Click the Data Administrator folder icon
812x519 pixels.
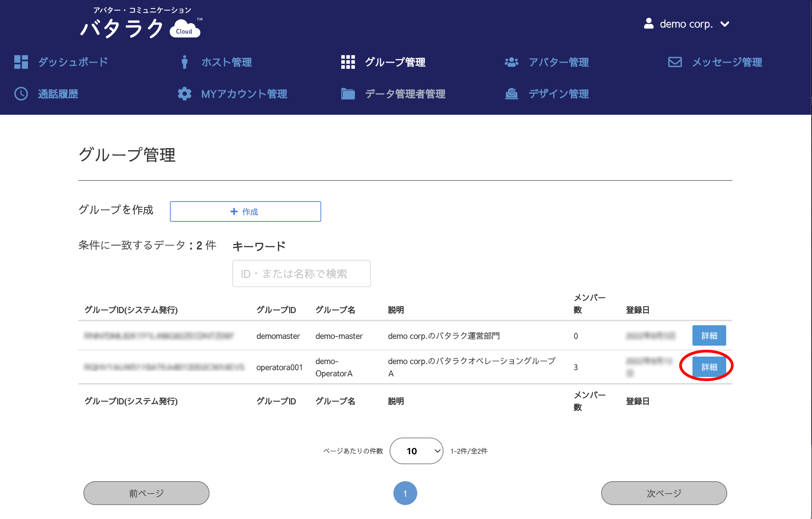pos(348,94)
